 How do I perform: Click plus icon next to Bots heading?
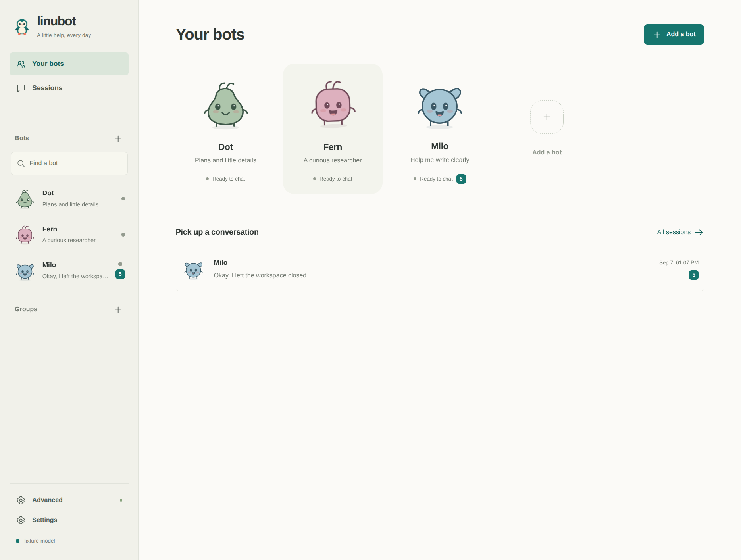[118, 139]
